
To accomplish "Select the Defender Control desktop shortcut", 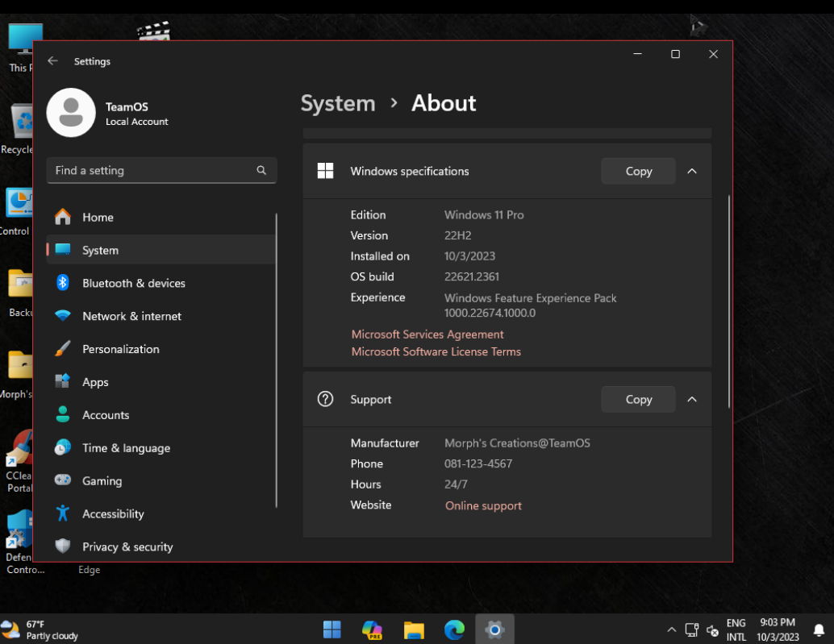I will tap(19, 542).
